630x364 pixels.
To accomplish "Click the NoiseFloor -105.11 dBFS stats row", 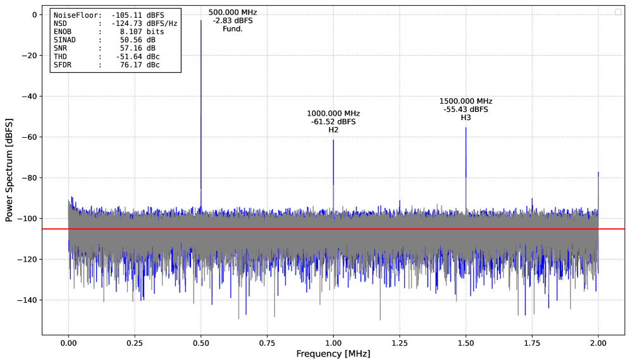I will click(x=109, y=15).
